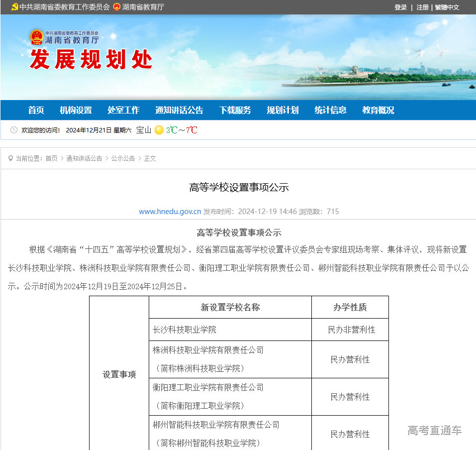
Task: Open the 登录 login link
Action: click(400, 7)
